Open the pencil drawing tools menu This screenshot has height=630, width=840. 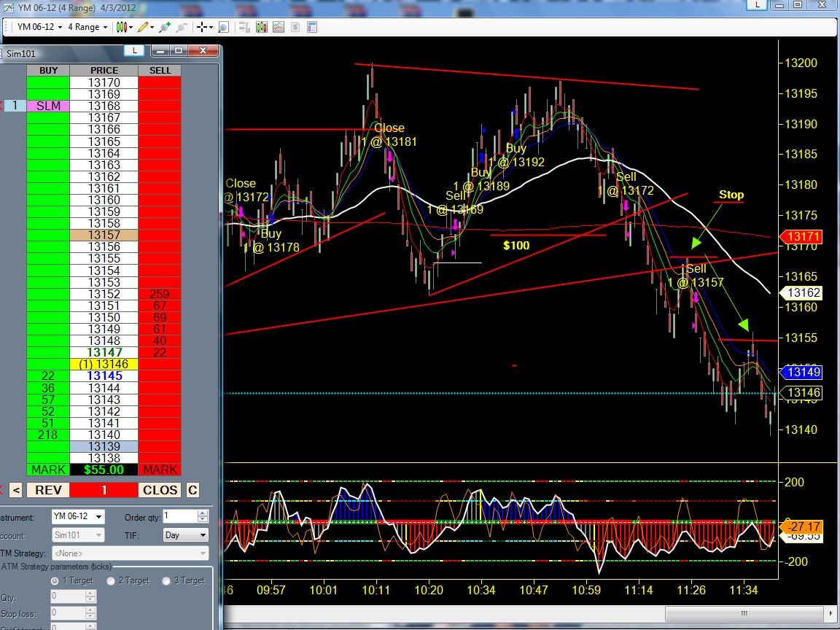click(x=146, y=27)
